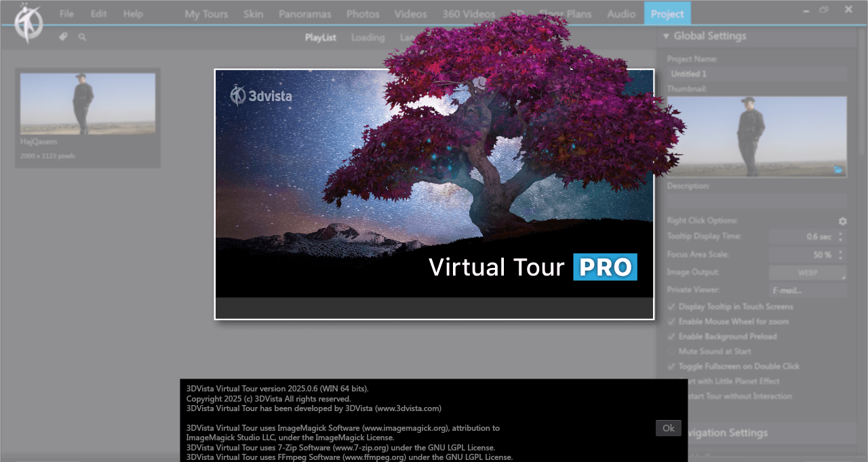Open the Help menu
Viewport: 868px width, 462px height.
(133, 14)
